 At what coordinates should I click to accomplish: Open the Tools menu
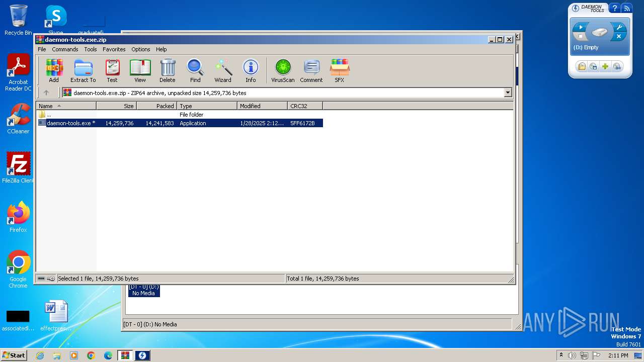pos(91,49)
